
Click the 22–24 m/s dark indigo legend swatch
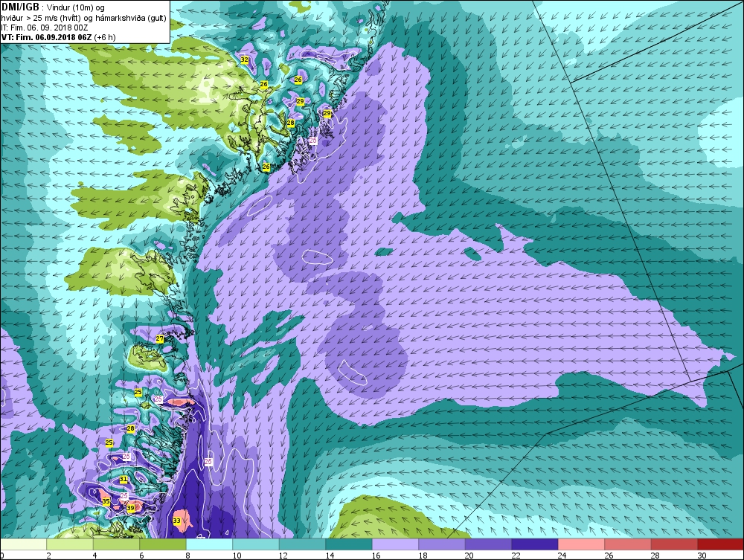pyautogui.click(x=535, y=544)
